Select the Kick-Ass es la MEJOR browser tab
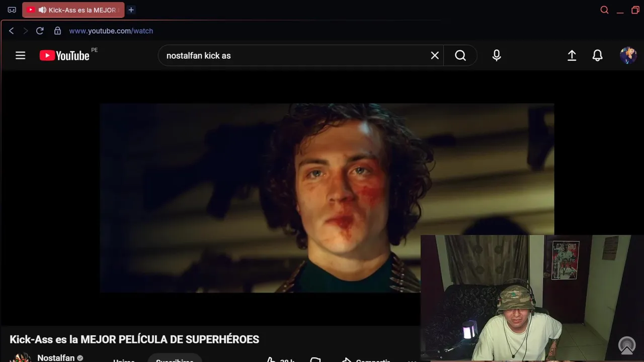644x362 pixels. click(73, 10)
